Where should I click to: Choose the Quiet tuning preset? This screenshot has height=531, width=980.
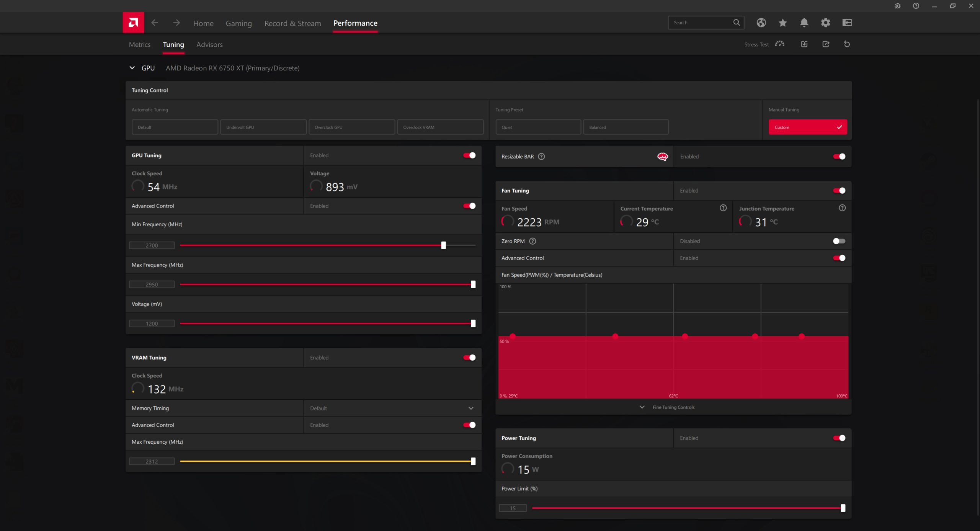[538, 127]
